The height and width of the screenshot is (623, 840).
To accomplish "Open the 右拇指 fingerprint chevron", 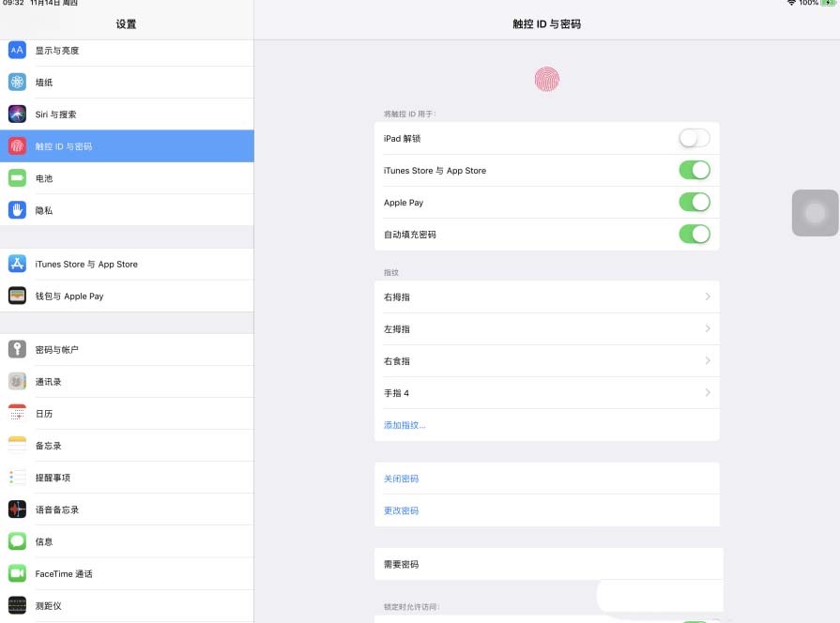I will (x=708, y=296).
